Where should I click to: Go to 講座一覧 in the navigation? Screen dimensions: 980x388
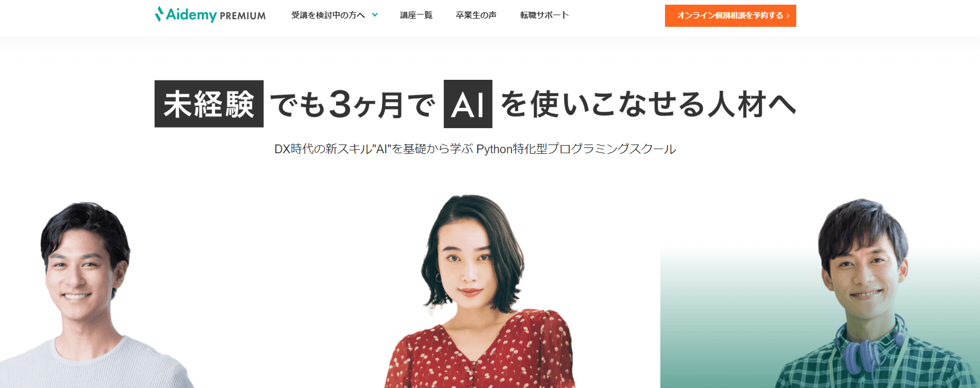tap(416, 15)
